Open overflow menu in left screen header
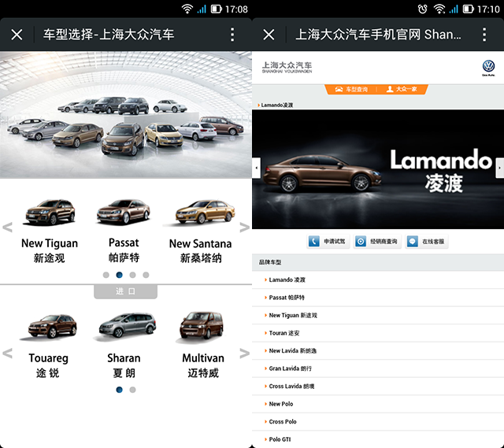Screen dimensions: 504x448 click(x=232, y=35)
